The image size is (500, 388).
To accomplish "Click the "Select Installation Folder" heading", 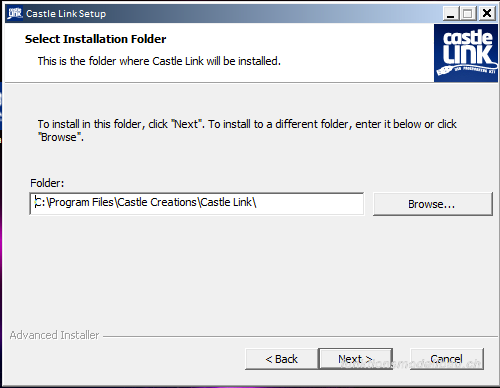I will click(95, 39).
